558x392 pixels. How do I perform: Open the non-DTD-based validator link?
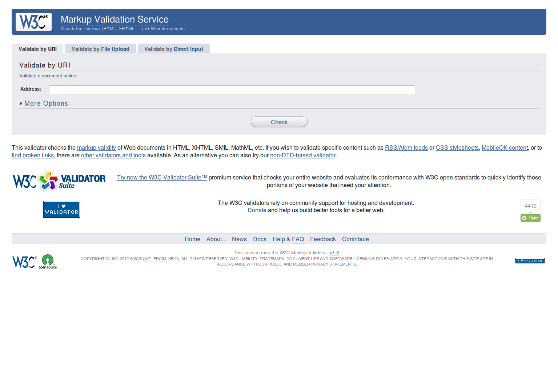pos(303,155)
